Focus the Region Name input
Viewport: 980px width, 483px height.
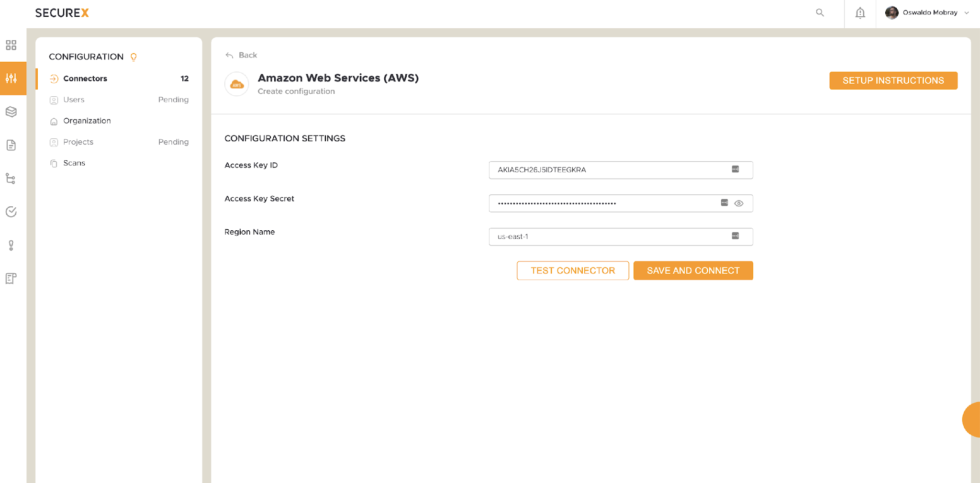point(621,236)
